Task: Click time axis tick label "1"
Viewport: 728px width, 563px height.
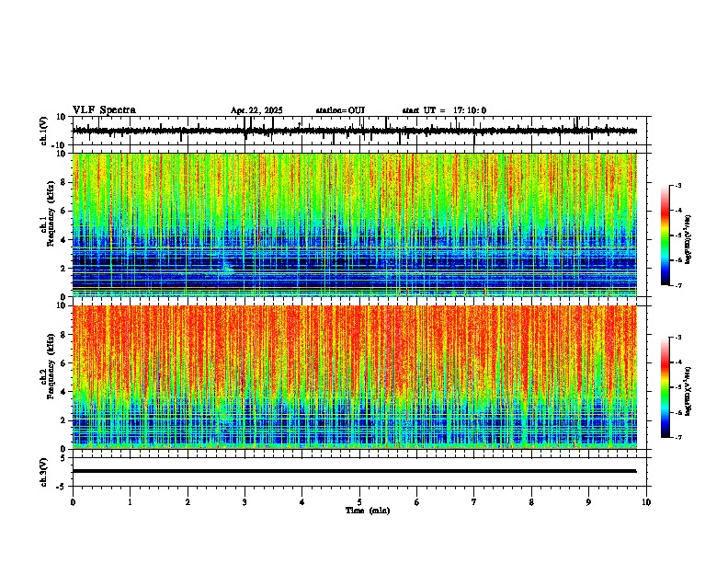Action: [x=130, y=502]
